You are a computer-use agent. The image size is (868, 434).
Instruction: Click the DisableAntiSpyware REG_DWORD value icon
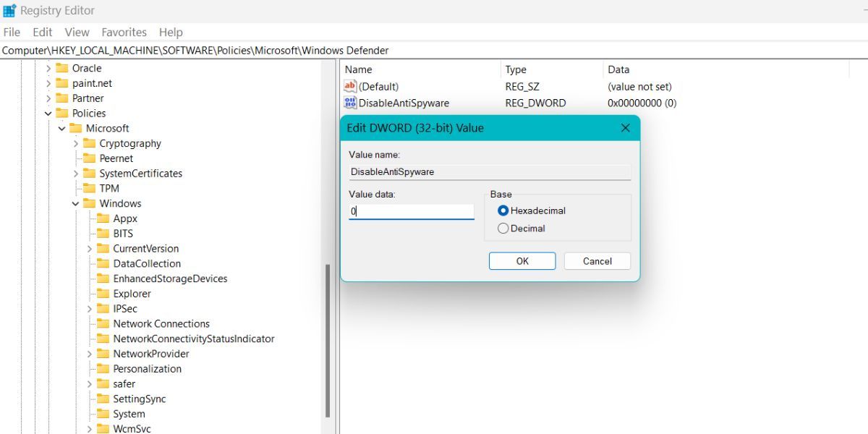(349, 102)
